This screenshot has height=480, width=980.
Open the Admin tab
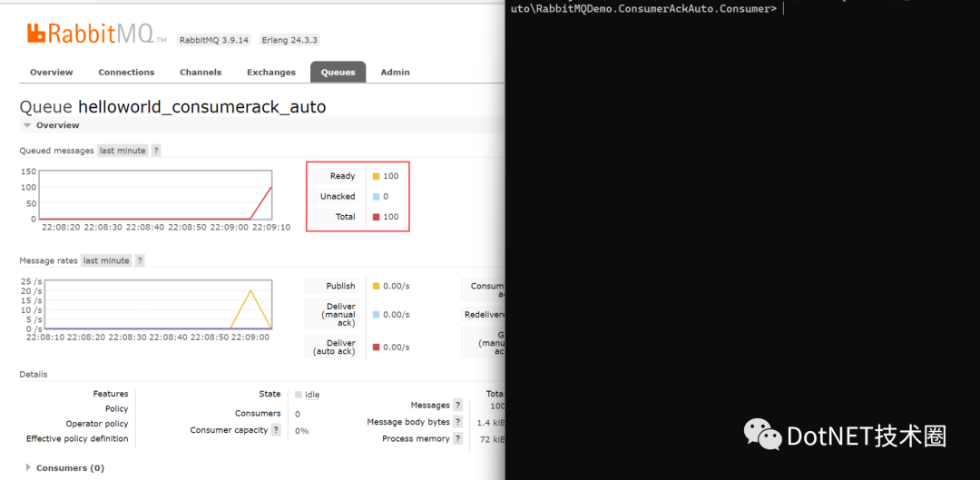coord(396,72)
